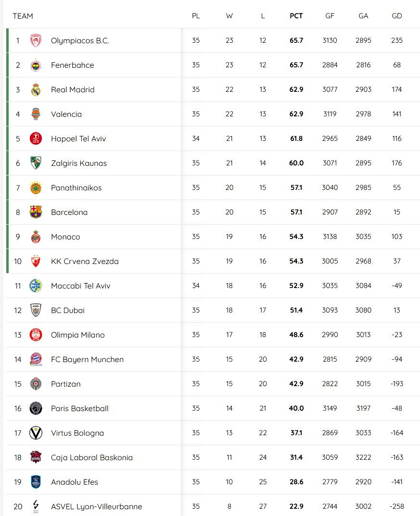Go to KK Crvena Zvezda team page

point(85,262)
